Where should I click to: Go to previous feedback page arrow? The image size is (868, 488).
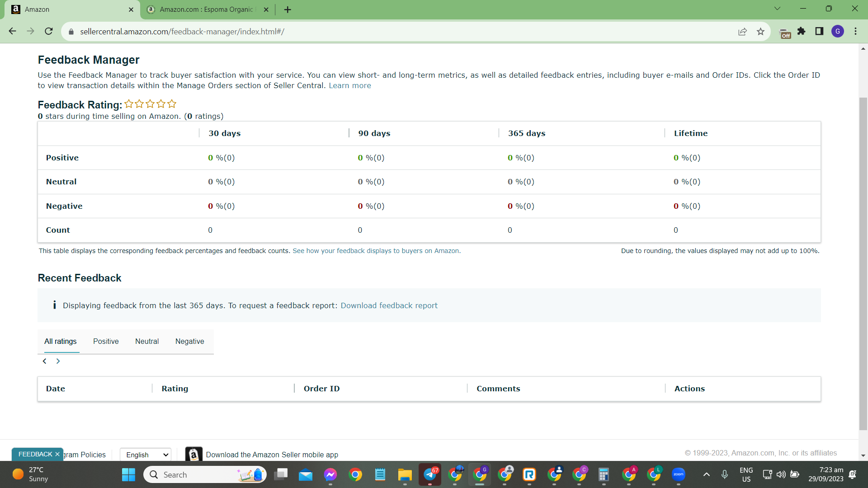[44, 361]
